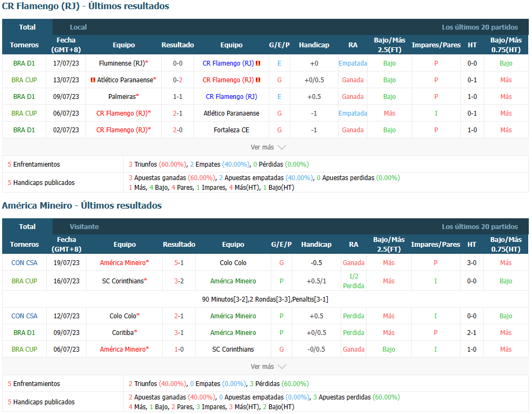Open CR Flamengo (RJ) link in the 17/07/23 row
Screen dimensions: 532x414
(x=228, y=63)
